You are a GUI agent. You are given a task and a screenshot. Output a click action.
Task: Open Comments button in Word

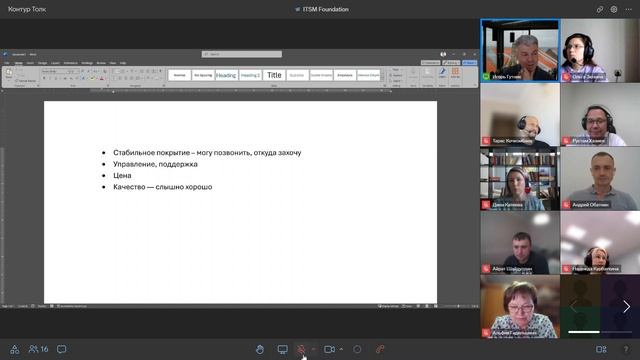coord(431,63)
